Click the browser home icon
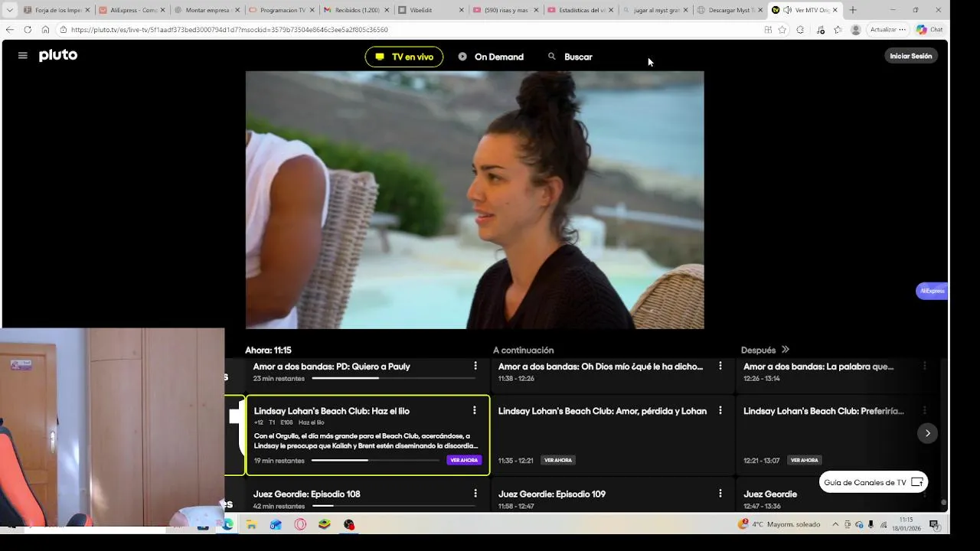The image size is (980, 551). click(45, 30)
